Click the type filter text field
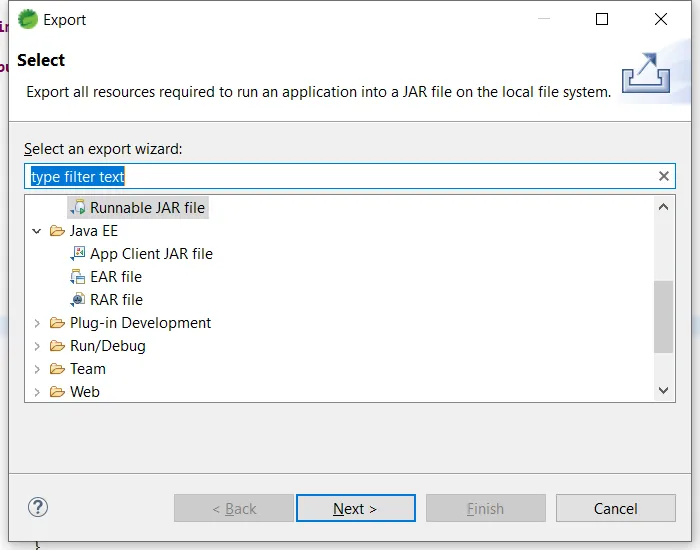Viewport: 700px width, 550px height. tap(340, 177)
